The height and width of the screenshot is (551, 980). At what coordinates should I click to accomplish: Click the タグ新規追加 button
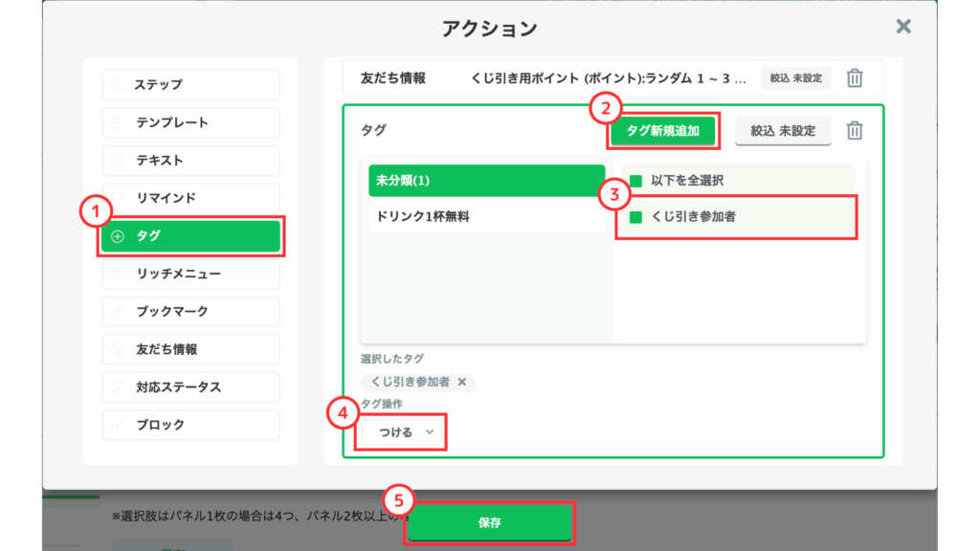click(662, 132)
